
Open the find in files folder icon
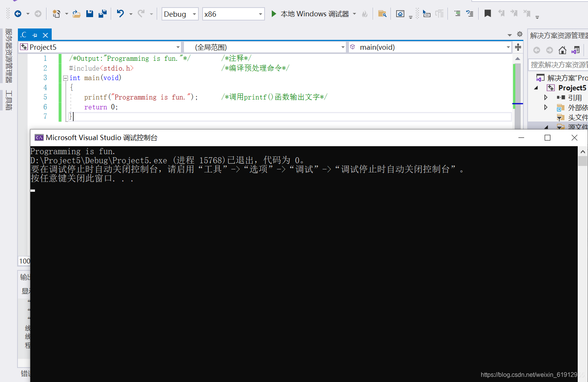[x=382, y=14]
